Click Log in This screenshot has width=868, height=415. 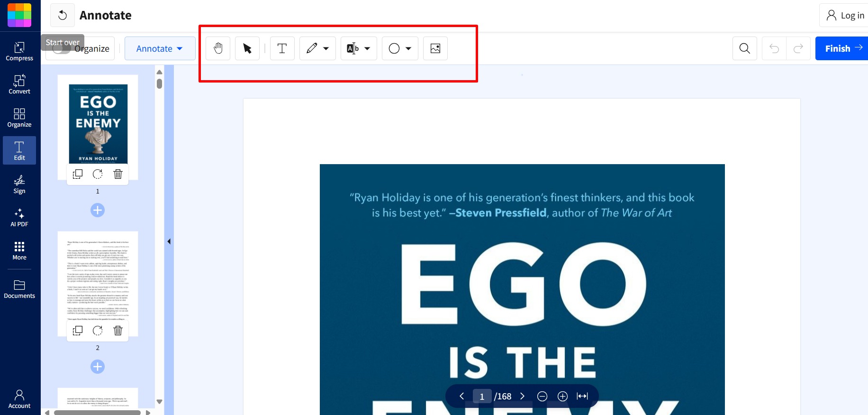(845, 16)
